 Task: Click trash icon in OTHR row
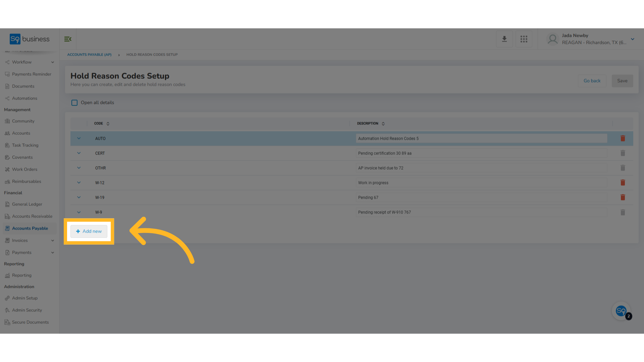[623, 168]
